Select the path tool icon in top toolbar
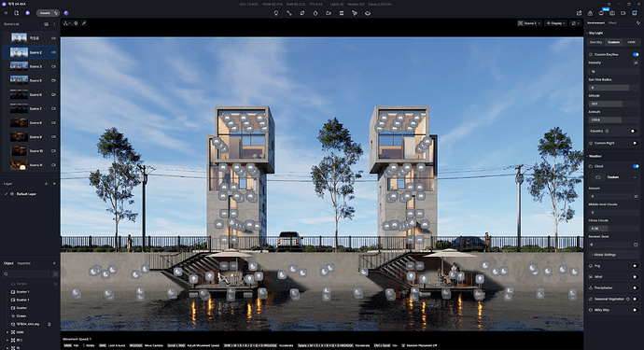 point(289,13)
